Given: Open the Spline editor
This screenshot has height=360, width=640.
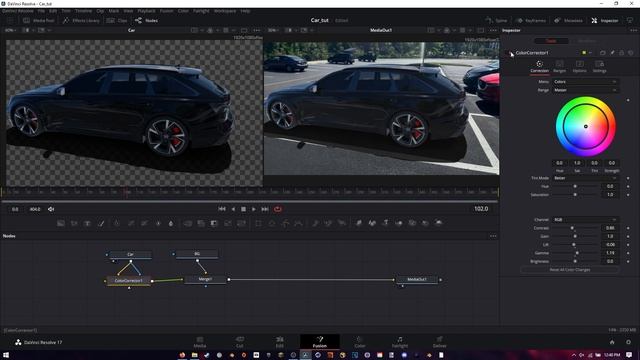Looking at the screenshot, I should point(496,20).
